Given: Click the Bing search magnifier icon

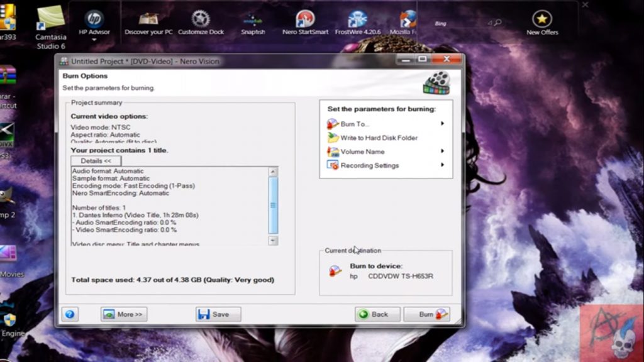Looking at the screenshot, I should pyautogui.click(x=498, y=23).
